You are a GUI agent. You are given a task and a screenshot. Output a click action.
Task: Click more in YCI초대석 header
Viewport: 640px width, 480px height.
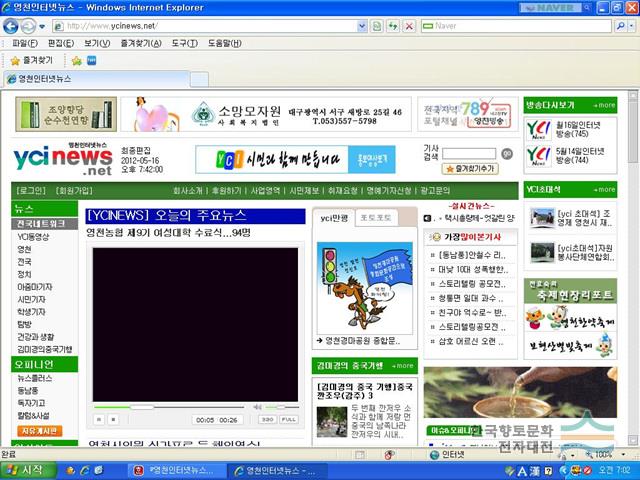click(604, 190)
